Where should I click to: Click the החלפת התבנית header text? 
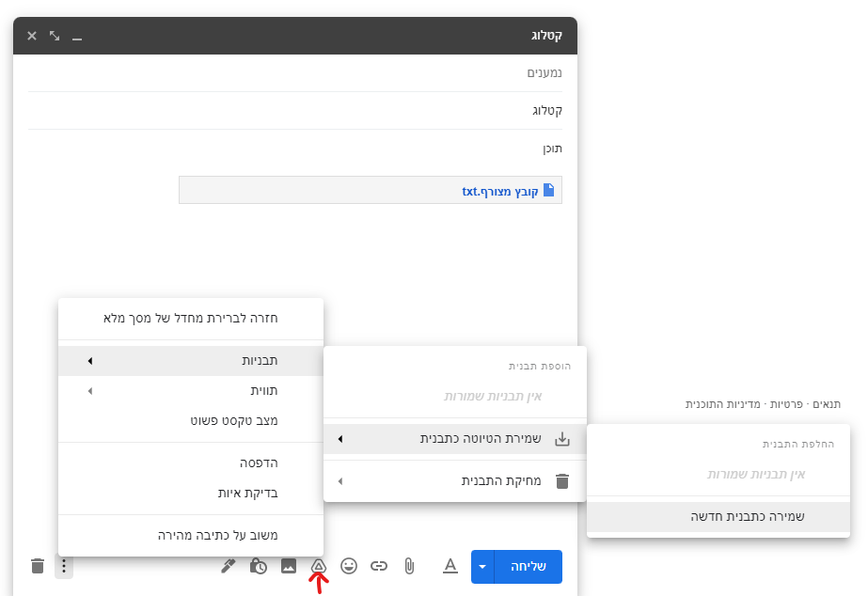point(798,445)
